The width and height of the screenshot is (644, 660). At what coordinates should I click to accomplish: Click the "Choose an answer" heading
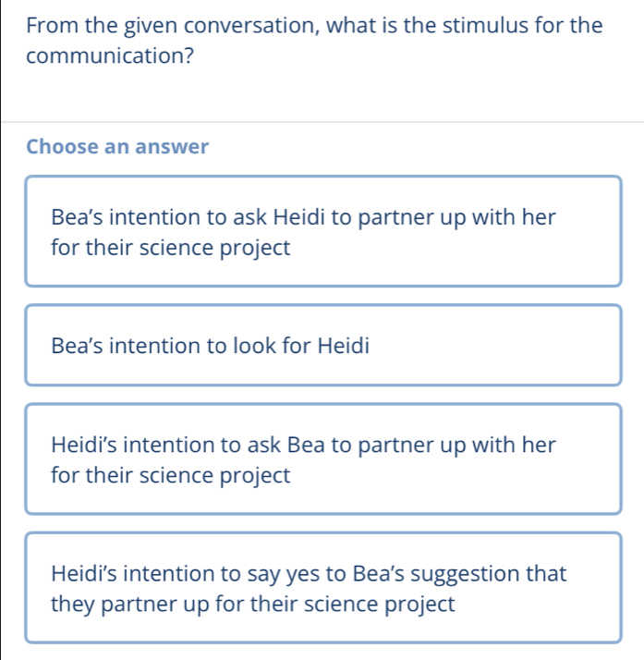[117, 147]
